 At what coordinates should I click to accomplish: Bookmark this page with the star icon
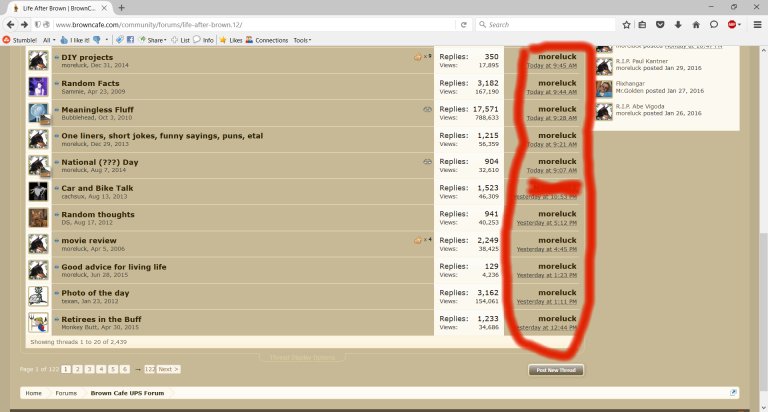[x=626, y=24]
